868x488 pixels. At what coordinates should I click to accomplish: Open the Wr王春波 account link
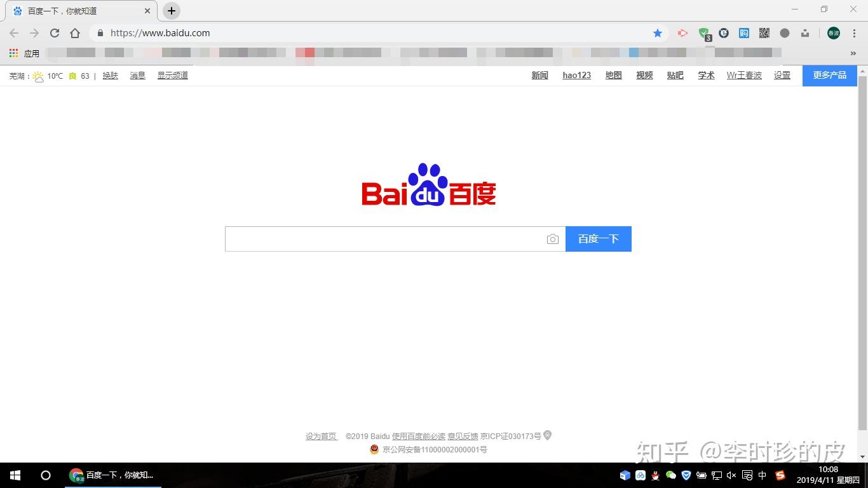744,76
